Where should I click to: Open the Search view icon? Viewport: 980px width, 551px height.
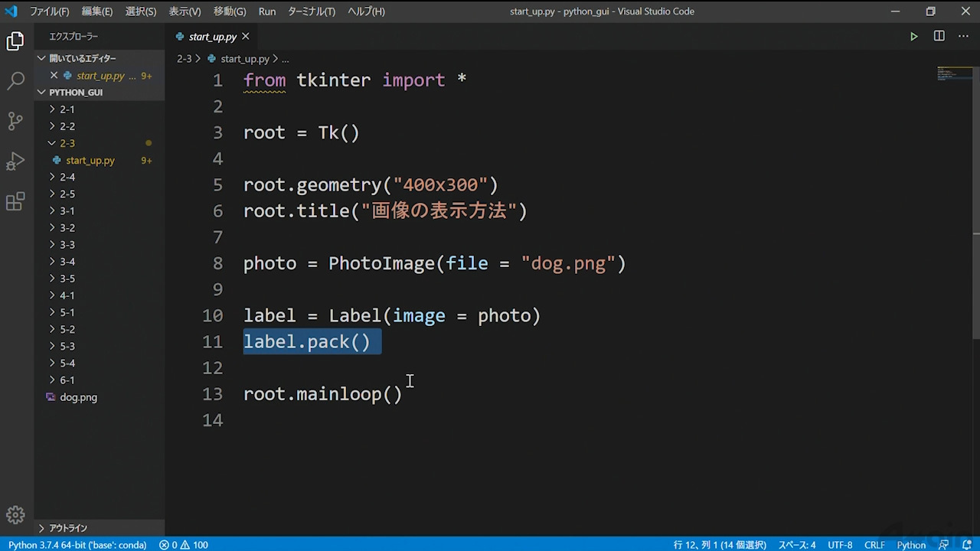[x=15, y=81]
